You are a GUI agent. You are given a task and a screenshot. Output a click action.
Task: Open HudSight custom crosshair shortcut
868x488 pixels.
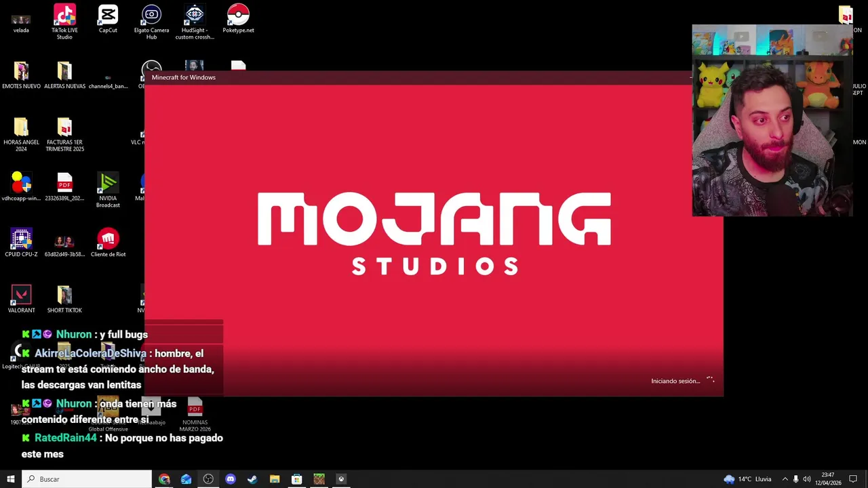point(195,22)
